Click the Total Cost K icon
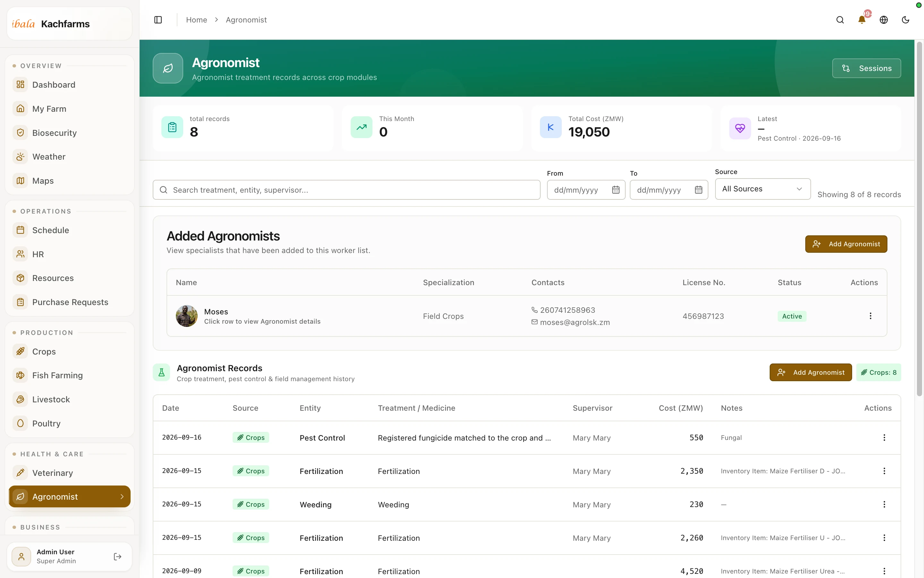Image resolution: width=924 pixels, height=578 pixels. (x=551, y=127)
